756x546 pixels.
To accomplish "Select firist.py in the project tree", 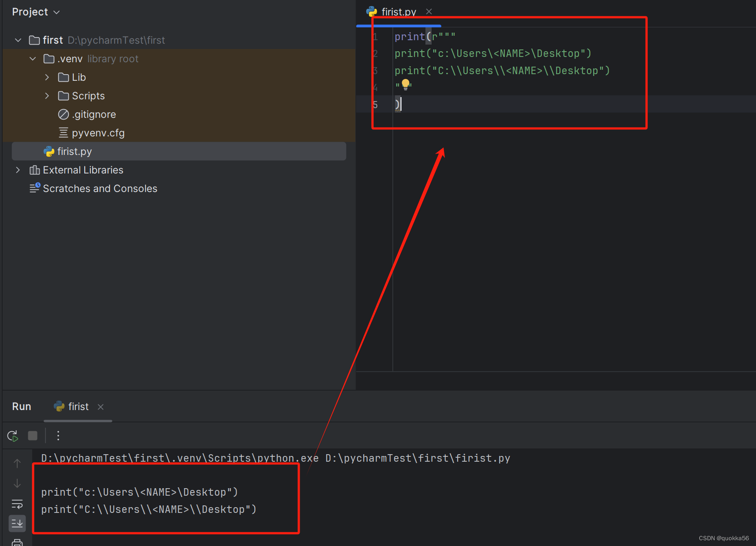I will 179,151.
